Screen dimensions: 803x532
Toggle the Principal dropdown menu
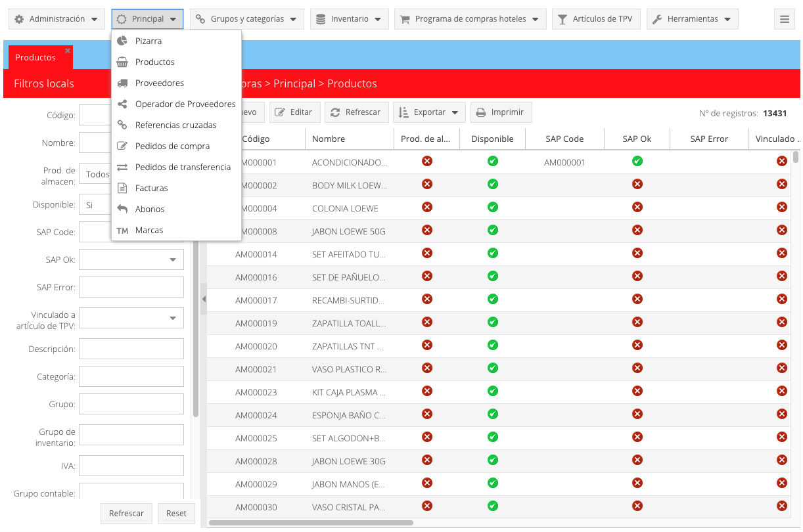click(147, 19)
